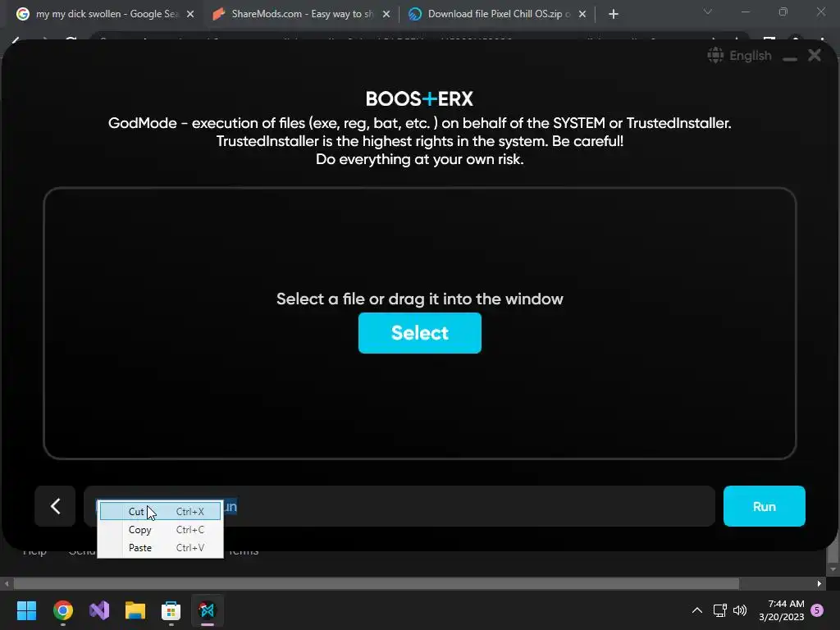Image resolution: width=840 pixels, height=630 pixels.
Task: Open network settings tray icon
Action: tap(720, 610)
